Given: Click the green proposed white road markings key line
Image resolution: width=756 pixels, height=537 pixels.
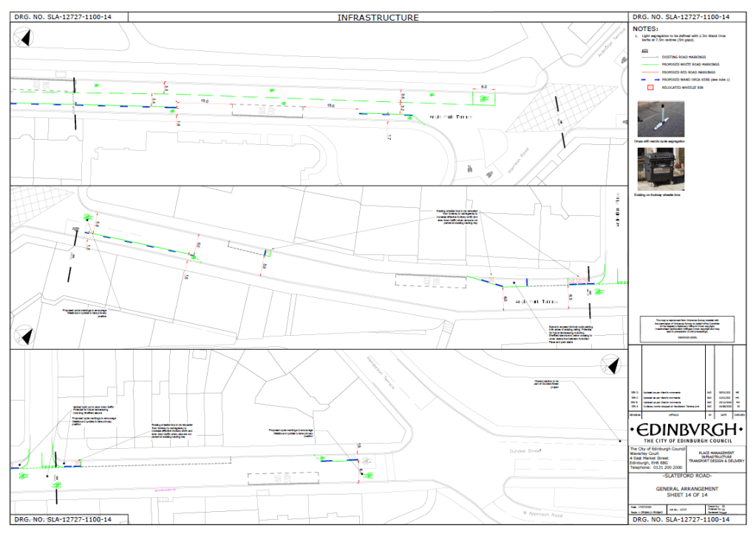Looking at the screenshot, I should tap(650, 64).
